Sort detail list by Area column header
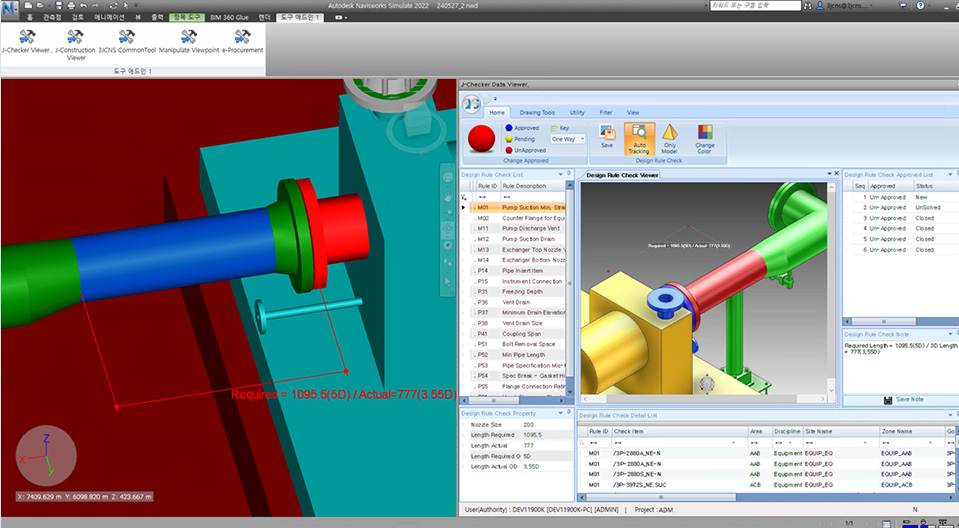 [x=759, y=431]
